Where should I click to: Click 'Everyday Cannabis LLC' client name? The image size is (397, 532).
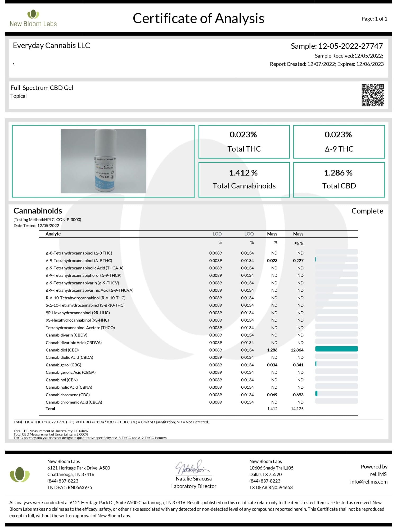coord(51,46)
